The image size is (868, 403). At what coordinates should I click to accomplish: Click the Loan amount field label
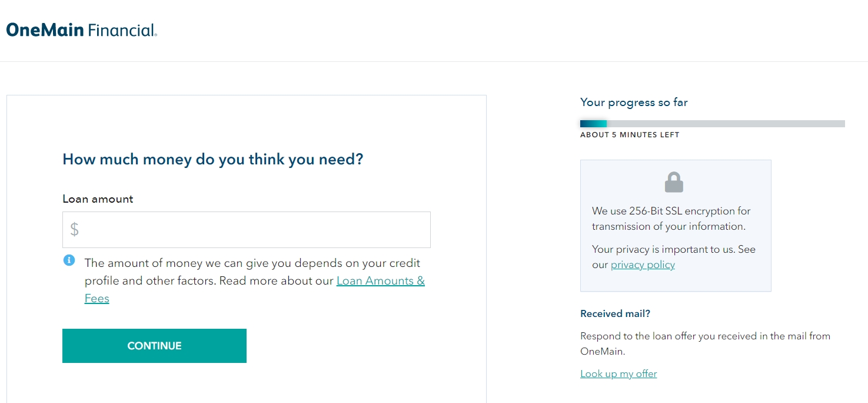point(97,199)
